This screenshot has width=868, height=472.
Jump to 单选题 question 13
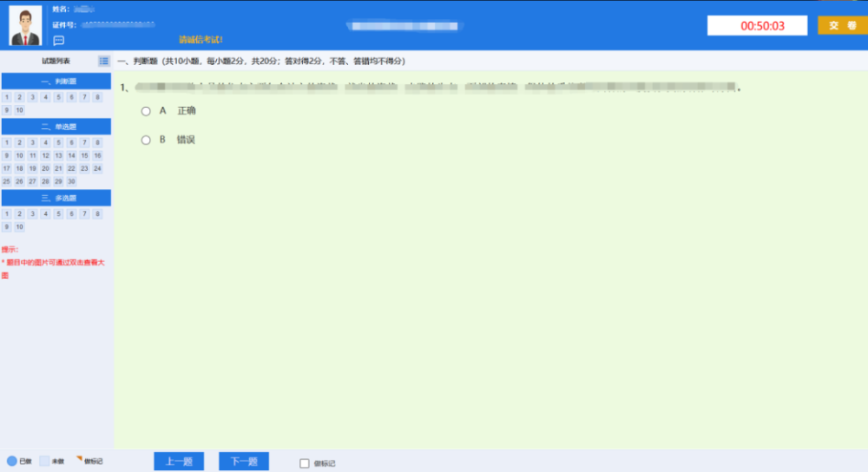pos(58,155)
